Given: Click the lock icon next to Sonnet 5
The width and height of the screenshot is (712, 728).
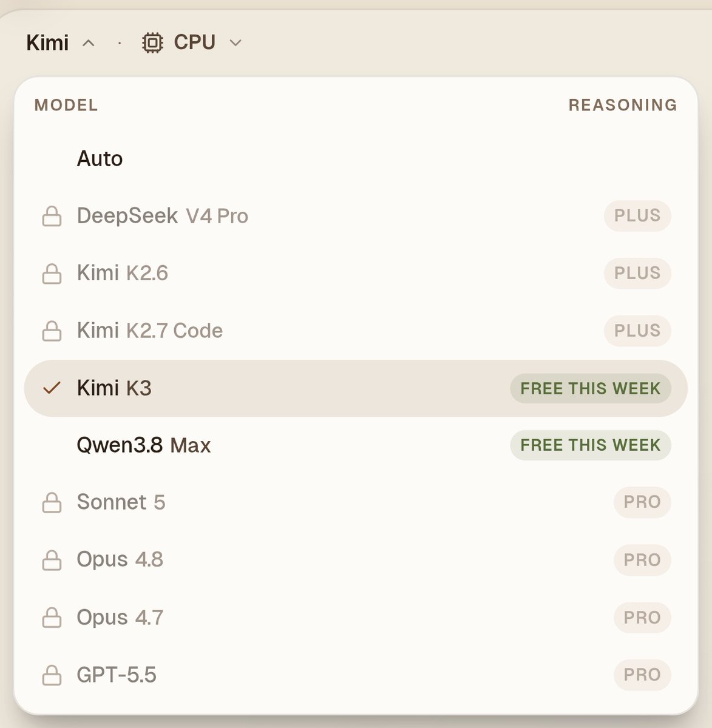Looking at the screenshot, I should tap(52, 503).
